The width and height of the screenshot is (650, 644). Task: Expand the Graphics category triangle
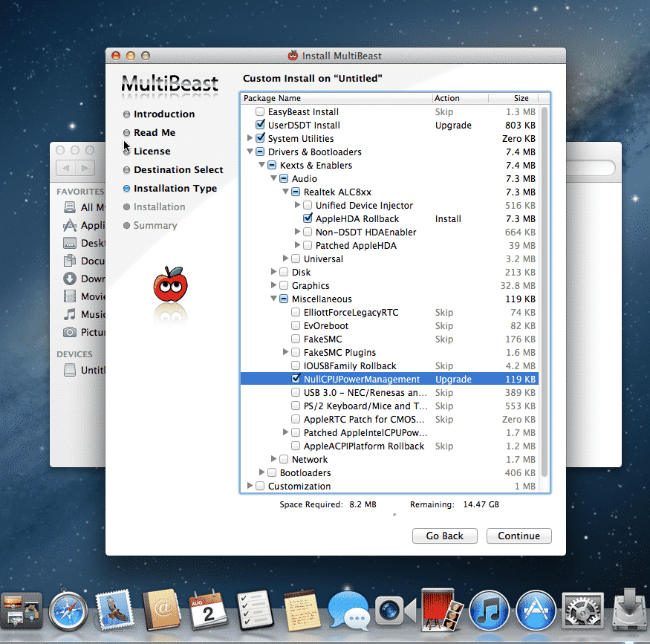click(x=273, y=286)
